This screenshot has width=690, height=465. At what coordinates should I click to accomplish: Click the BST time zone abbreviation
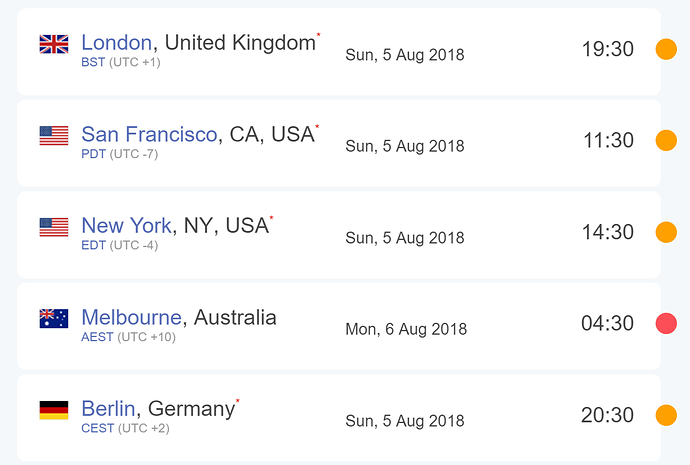point(92,62)
